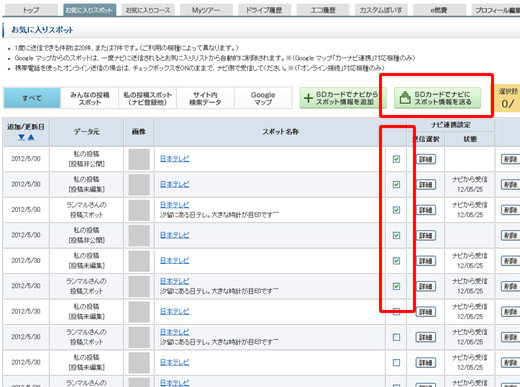Open 詳細 for the fifth row

(x=426, y=261)
